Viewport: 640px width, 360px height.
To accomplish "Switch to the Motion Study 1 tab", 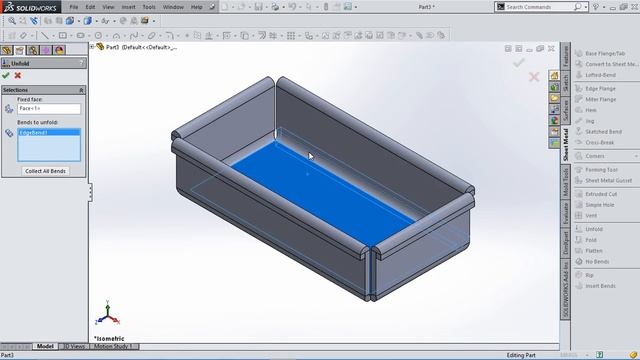I will [x=113, y=346].
